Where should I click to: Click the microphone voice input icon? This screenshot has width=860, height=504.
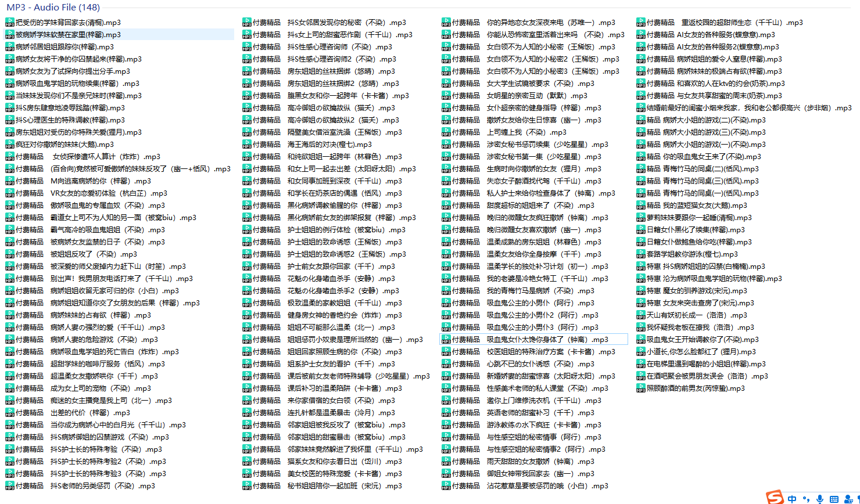coord(820,499)
